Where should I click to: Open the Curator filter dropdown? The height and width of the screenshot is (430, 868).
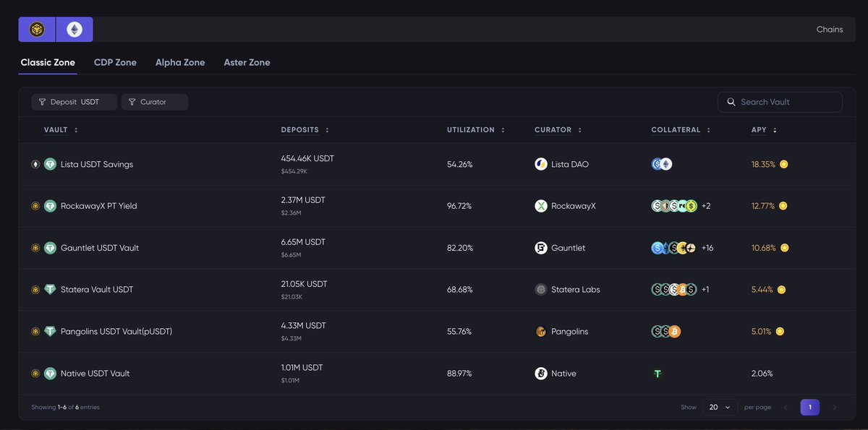click(x=155, y=102)
